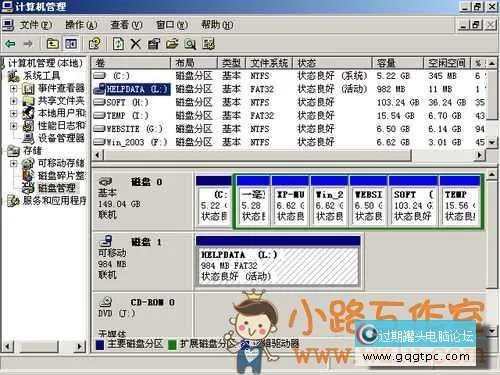Screen dimensions: 500x375
Task: Click the volume list scroll right arrow
Action: tap(480, 155)
